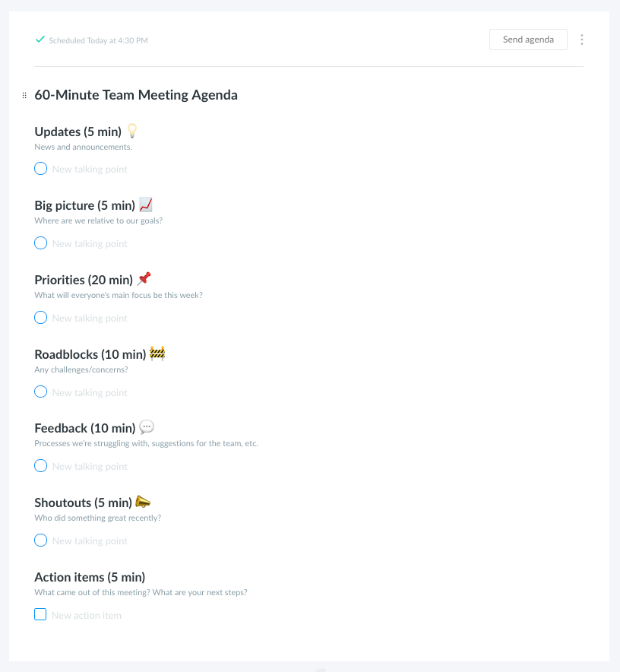Click the construction barrier emoji next to Roadblocks
The width and height of the screenshot is (620, 672).
pos(157,353)
